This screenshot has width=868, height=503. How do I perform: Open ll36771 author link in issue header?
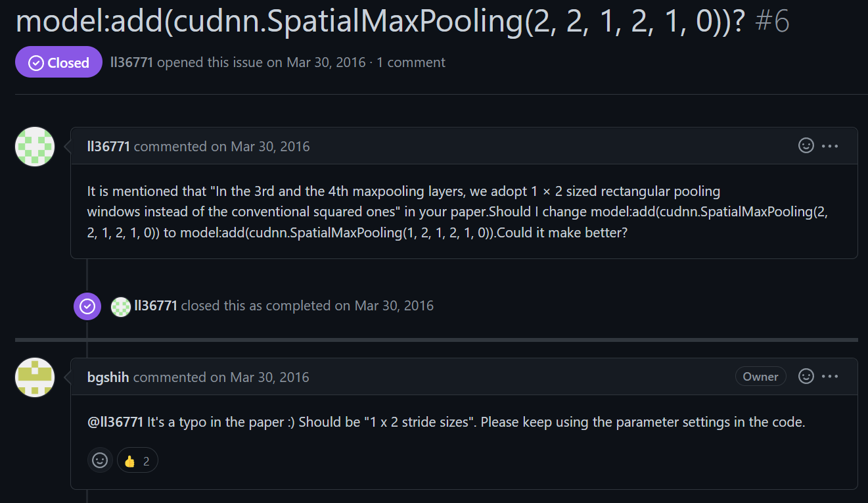pyautogui.click(x=131, y=62)
